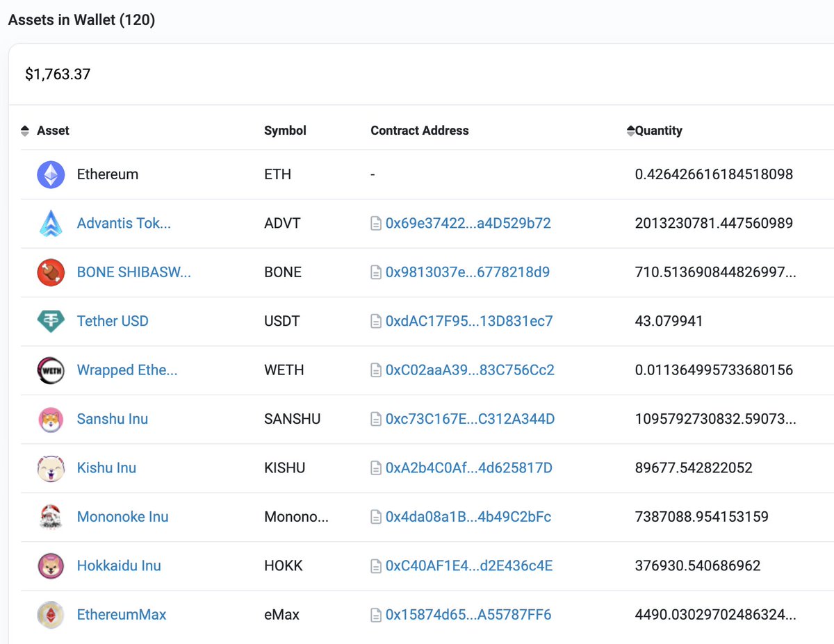Screen dimensions: 834x644
Task: Sort table by Asset column arrows
Action: [x=25, y=131]
